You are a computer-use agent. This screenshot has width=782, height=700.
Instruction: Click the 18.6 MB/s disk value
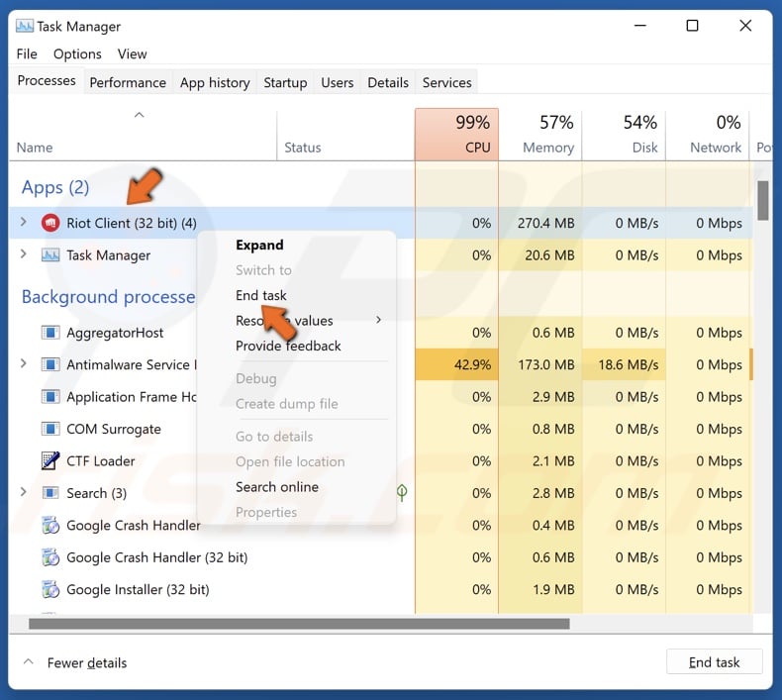(x=629, y=364)
